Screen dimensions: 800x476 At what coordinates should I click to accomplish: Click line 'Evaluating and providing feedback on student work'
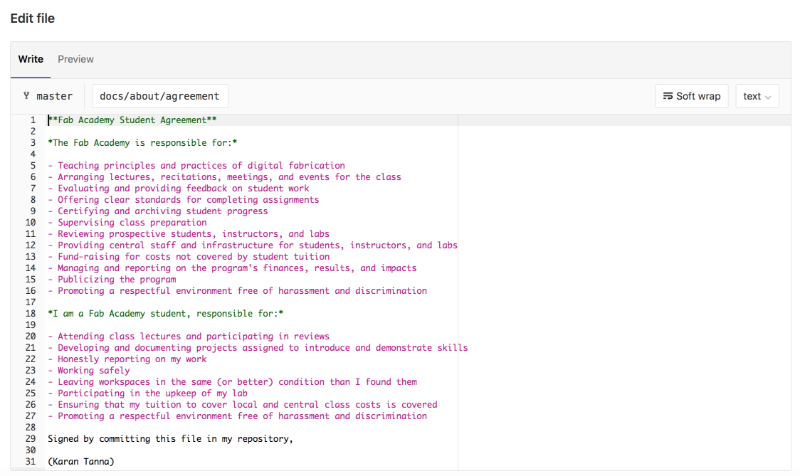click(179, 188)
